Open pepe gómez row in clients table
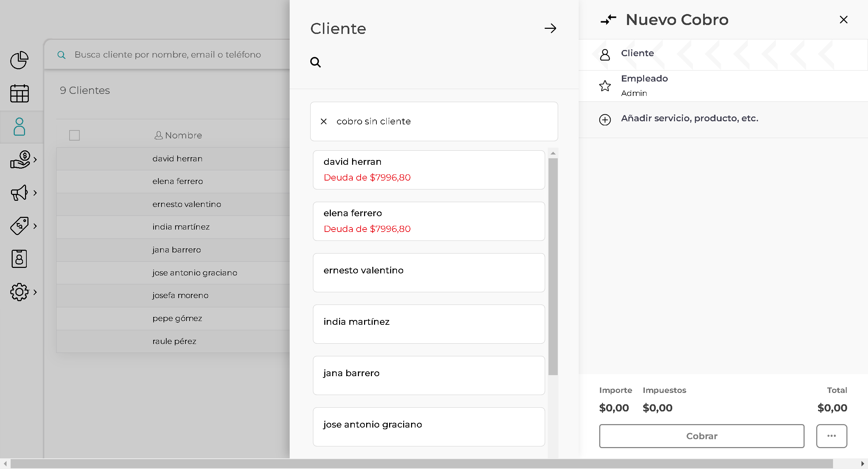868x469 pixels. (173, 319)
